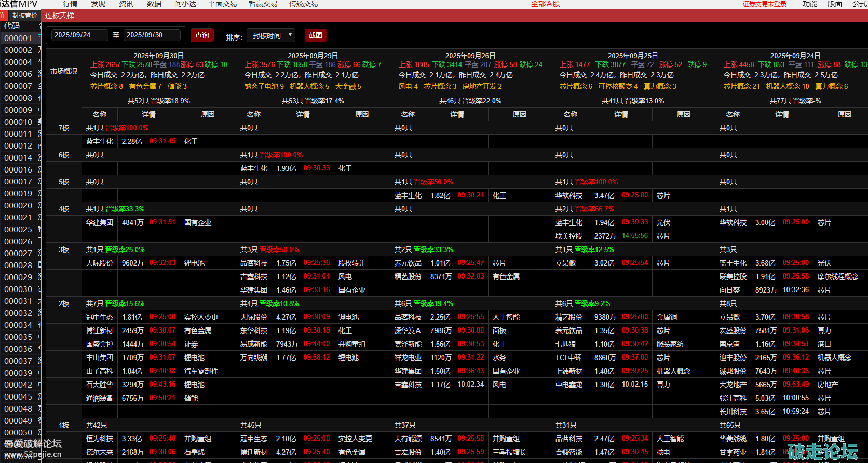Open the 发现 menu
The height and width of the screenshot is (463, 868).
click(98, 4)
